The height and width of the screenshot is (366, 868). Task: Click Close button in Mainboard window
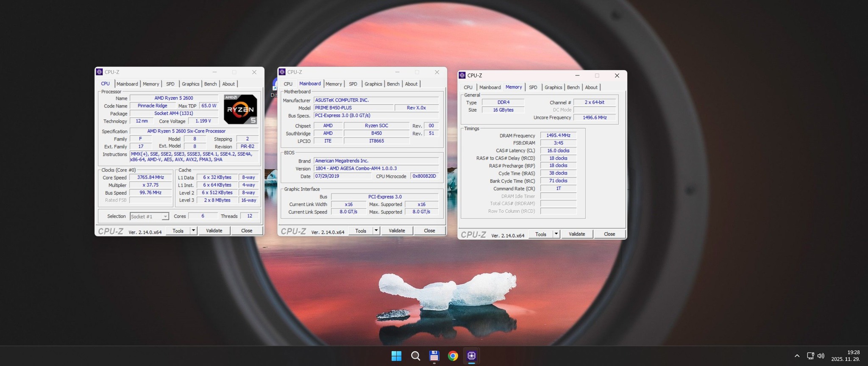tap(429, 230)
